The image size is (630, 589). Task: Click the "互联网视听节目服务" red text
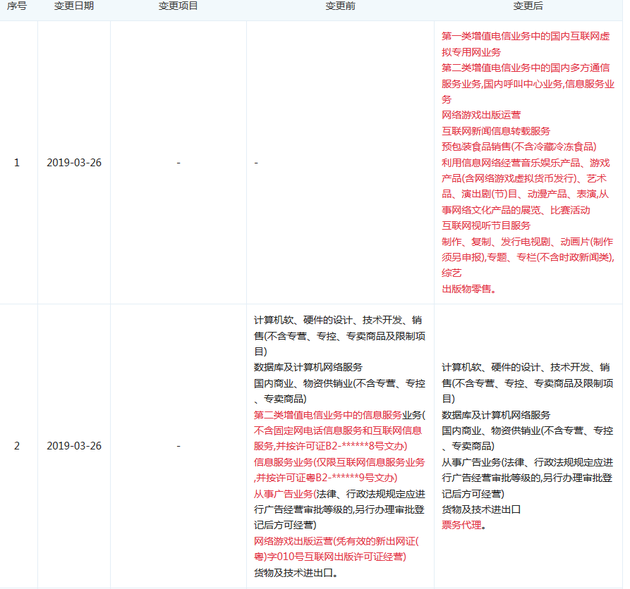tap(489, 226)
